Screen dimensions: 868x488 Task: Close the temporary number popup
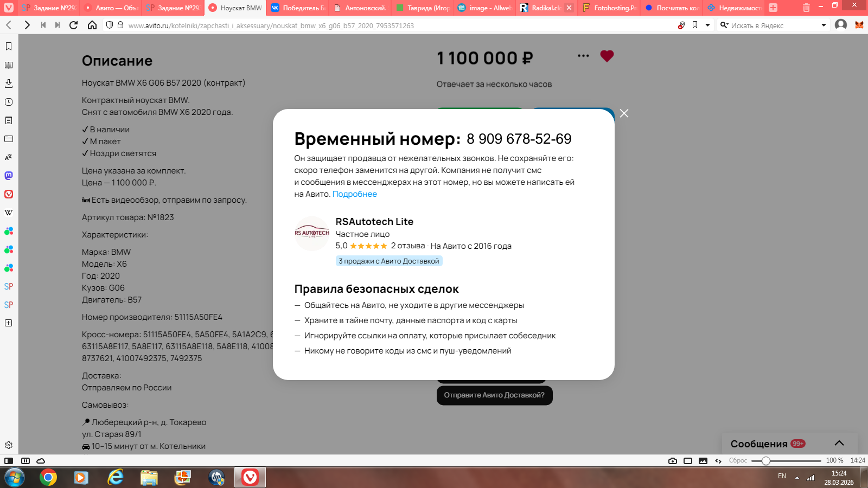click(624, 113)
